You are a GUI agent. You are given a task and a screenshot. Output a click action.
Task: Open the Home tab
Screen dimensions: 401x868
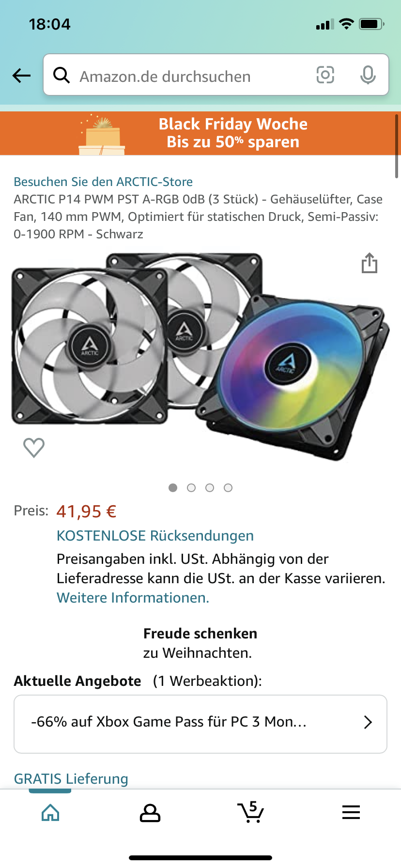pyautogui.click(x=50, y=812)
